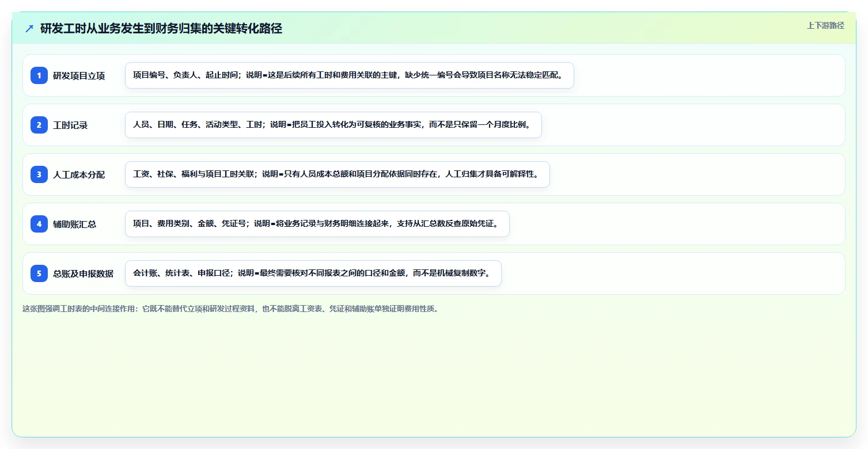Click the description starting 会计账、统计表、申报口径
This screenshot has width=868, height=449.
tap(313, 273)
